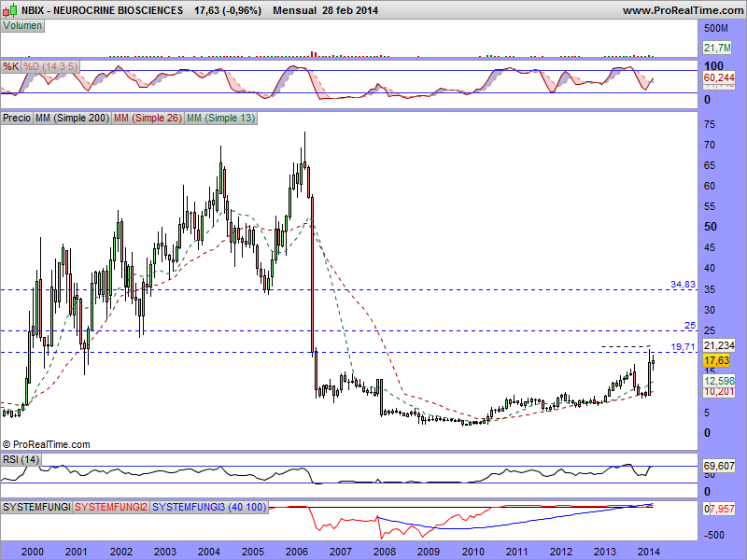Image resolution: width=747 pixels, height=560 pixels.
Task: Click the 75 price scale label
Action: (x=710, y=124)
